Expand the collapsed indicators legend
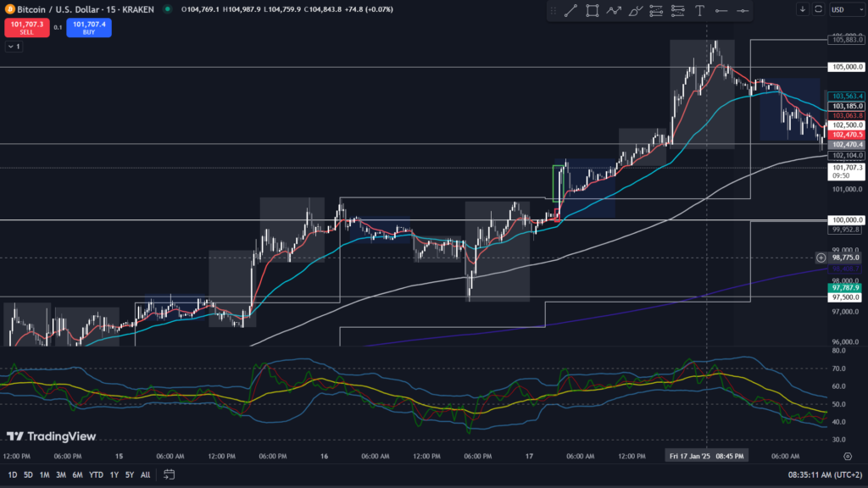The image size is (868, 488). (13, 47)
